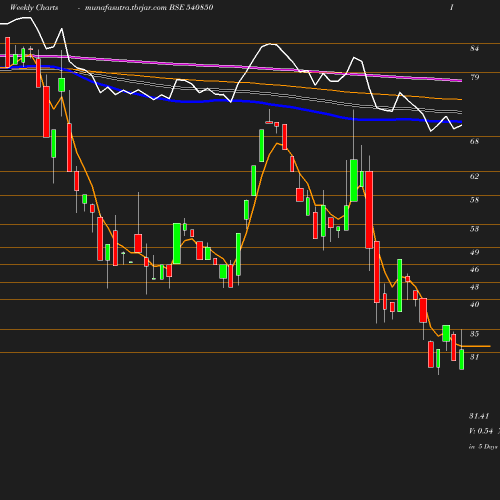This screenshot has height=500, width=500.
Task: Select the 46 price axis label
Action: coord(474,269)
